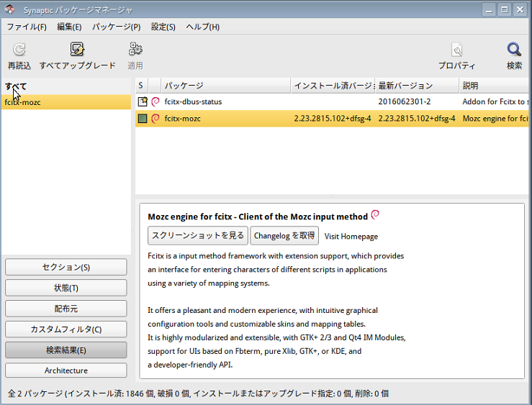Sort by the S status column header
532x405 pixels.
coord(142,86)
